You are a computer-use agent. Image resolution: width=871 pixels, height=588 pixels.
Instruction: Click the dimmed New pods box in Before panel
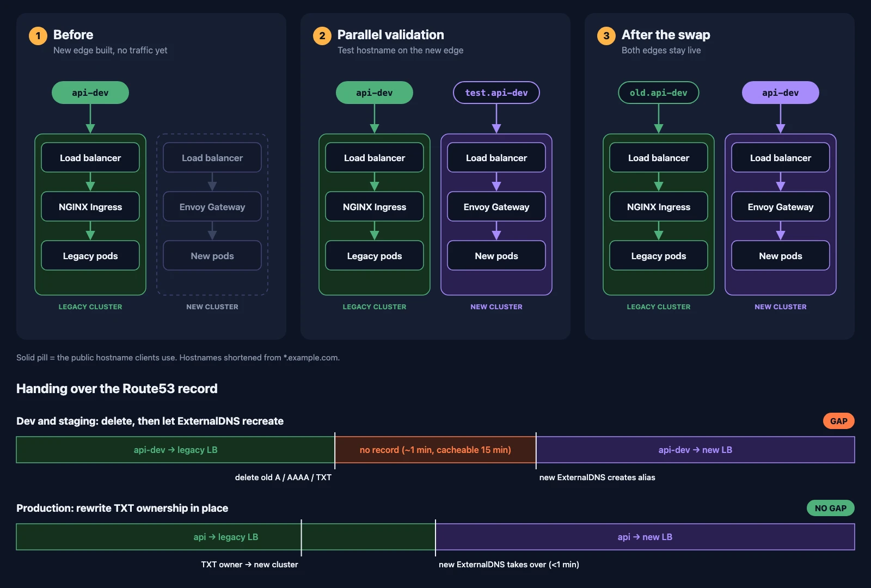pos(212,256)
